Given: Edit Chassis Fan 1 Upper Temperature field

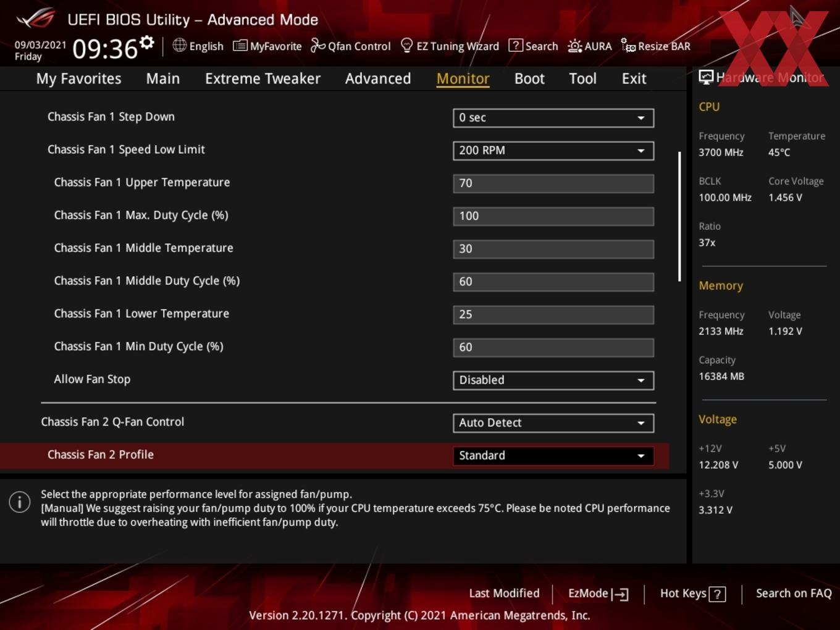Looking at the screenshot, I should click(x=553, y=183).
